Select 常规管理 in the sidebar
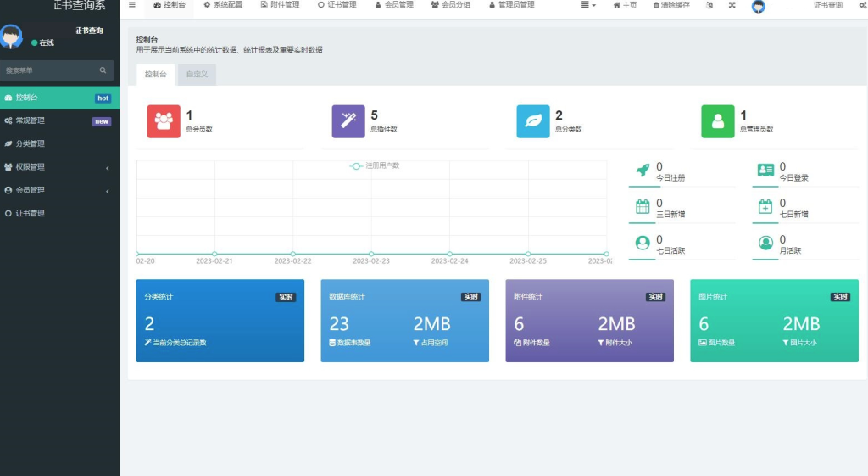Screen dimensions: 868x476 point(60,120)
